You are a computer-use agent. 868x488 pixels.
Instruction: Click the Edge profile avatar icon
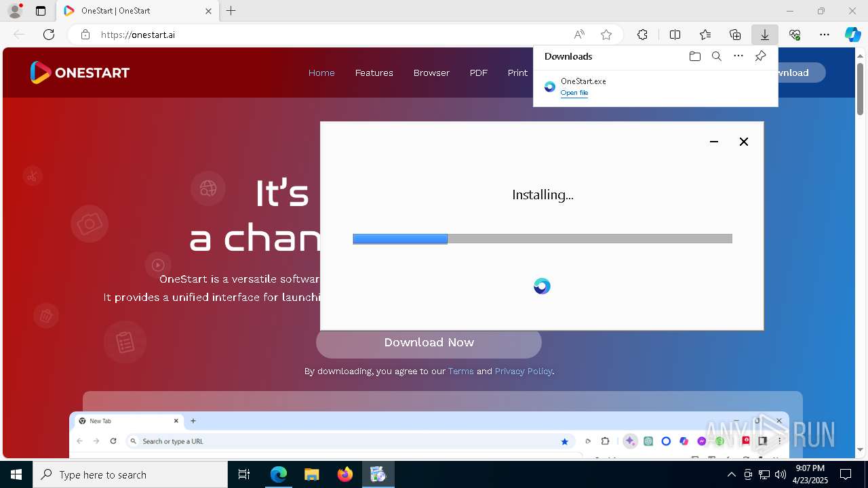(x=15, y=11)
